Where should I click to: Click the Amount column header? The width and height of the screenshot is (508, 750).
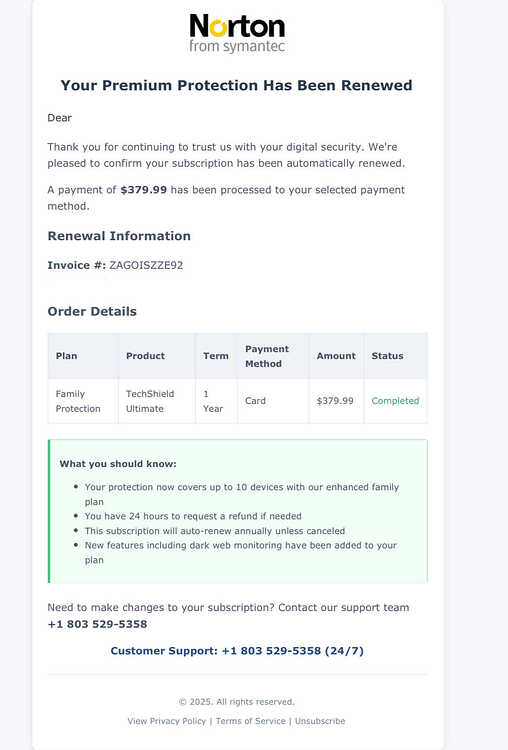336,356
